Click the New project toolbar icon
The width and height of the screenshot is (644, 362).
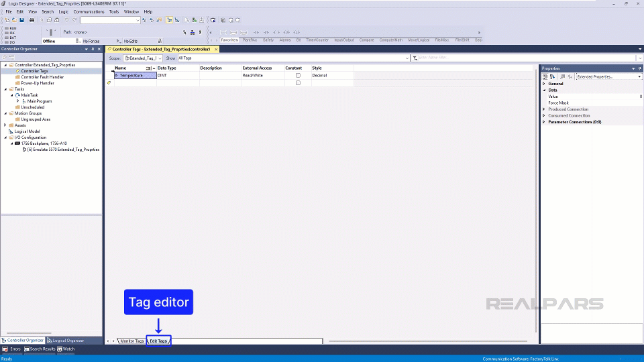[x=7, y=20]
